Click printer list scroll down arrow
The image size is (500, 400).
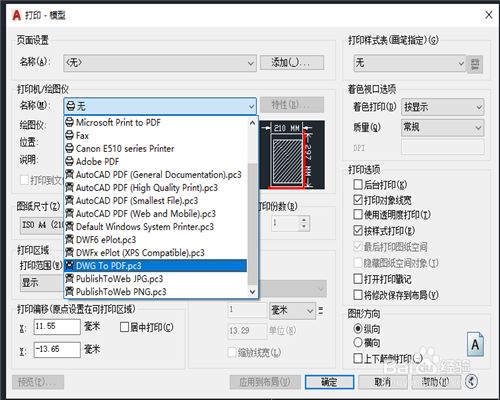[x=252, y=292]
